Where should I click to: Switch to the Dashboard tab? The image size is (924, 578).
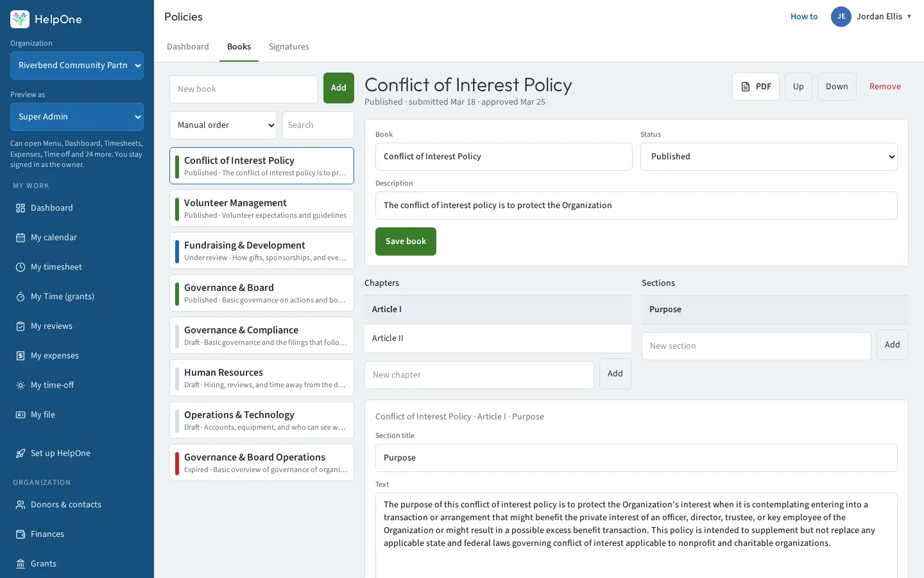pyautogui.click(x=188, y=47)
